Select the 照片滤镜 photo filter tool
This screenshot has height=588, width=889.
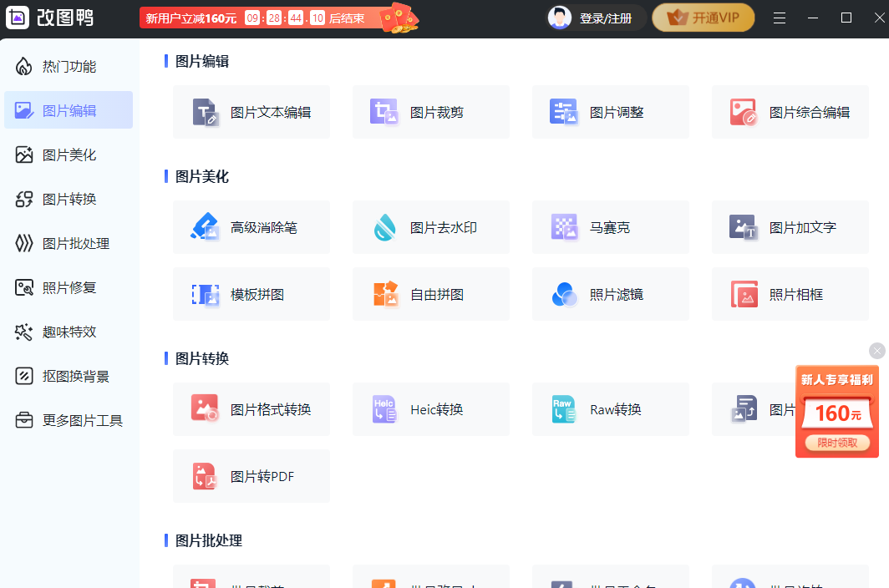click(x=610, y=294)
